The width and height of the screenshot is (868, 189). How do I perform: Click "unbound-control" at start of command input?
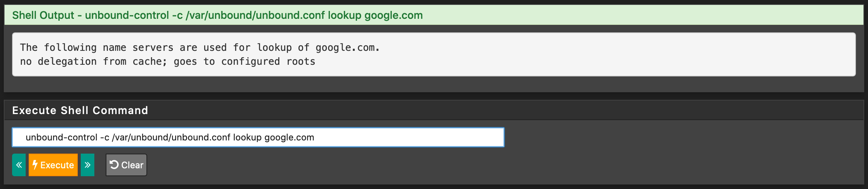coord(61,137)
